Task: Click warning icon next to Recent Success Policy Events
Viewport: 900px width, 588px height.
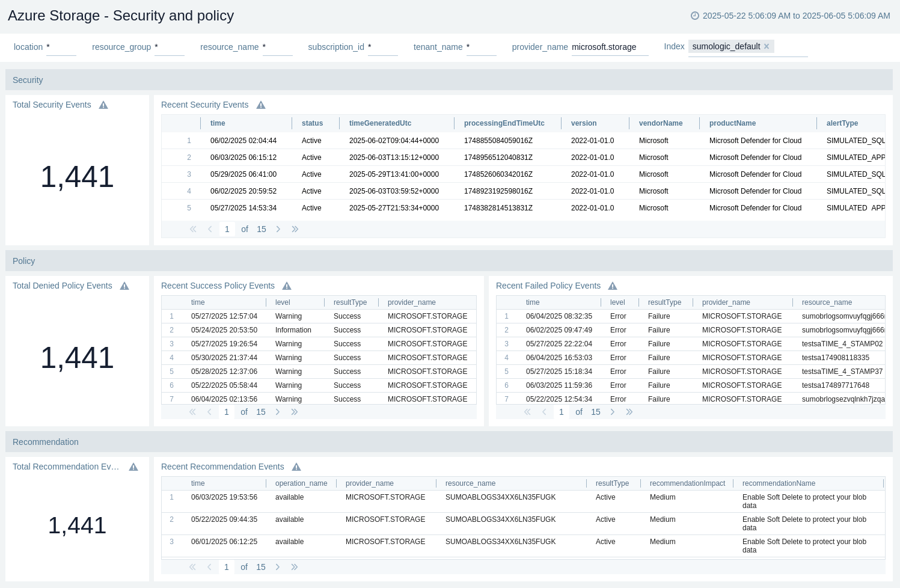Action: pos(287,286)
